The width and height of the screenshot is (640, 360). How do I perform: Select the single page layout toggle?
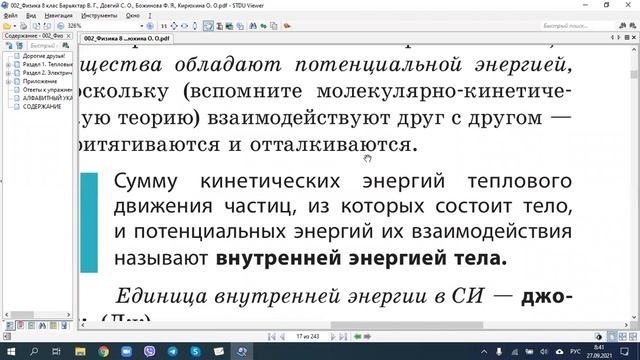(612, 337)
